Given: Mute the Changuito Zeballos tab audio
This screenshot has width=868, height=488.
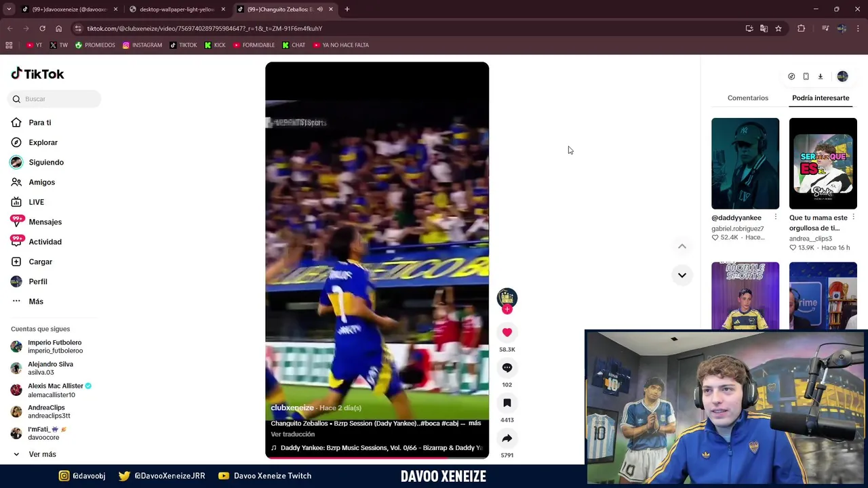Looking at the screenshot, I should (320, 9).
